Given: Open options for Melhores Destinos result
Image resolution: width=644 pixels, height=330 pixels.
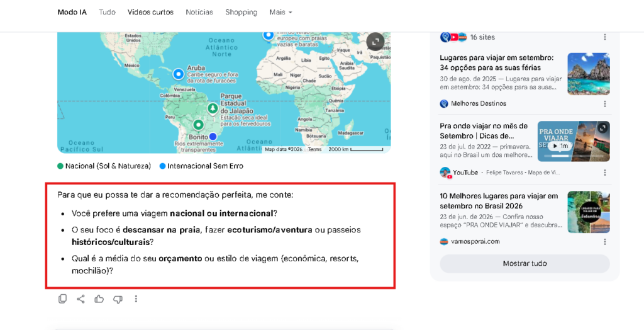Looking at the screenshot, I should (x=604, y=104).
